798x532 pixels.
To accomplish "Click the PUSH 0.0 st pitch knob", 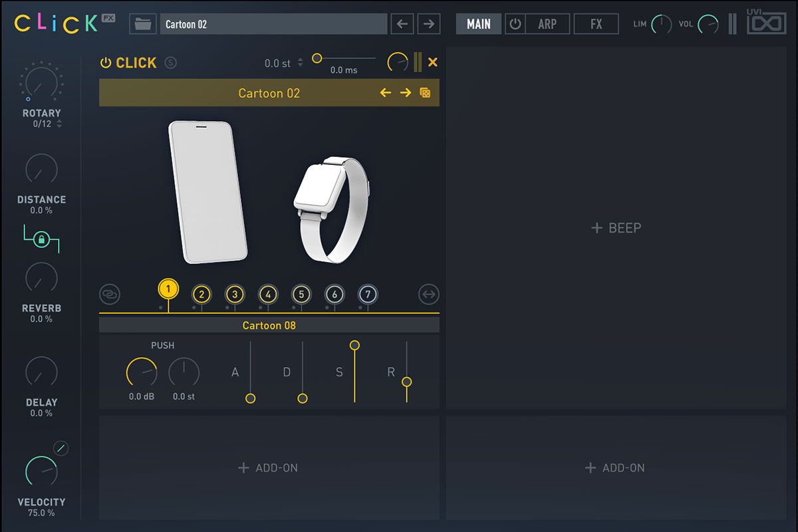I will coord(184,373).
